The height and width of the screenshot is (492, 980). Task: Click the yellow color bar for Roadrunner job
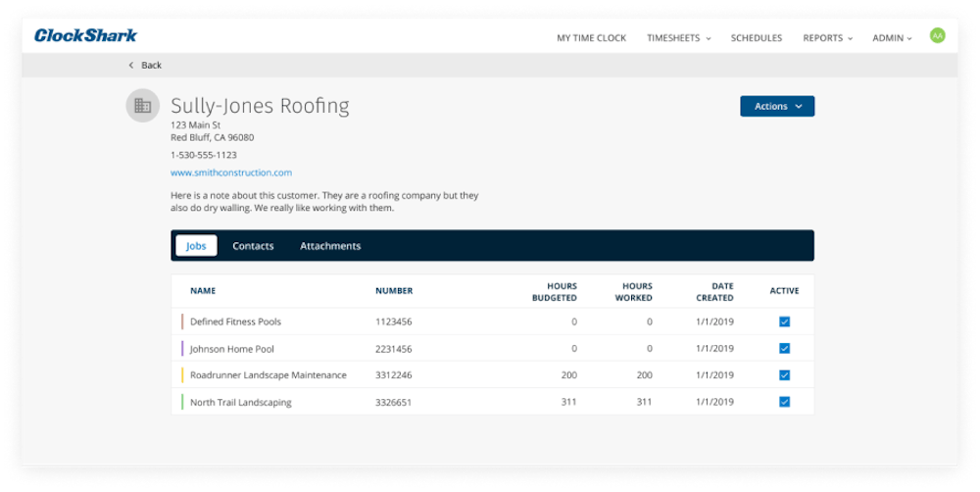[182, 375]
